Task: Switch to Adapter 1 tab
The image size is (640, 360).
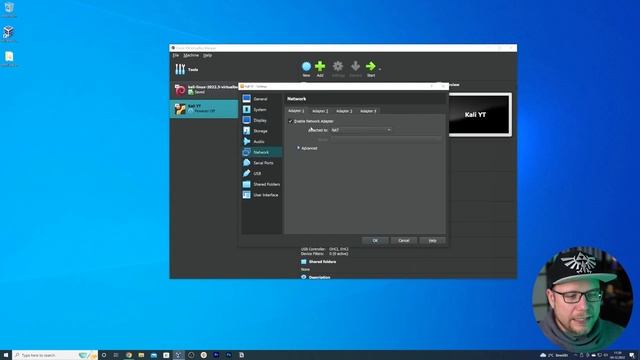Action: pyautogui.click(x=296, y=111)
